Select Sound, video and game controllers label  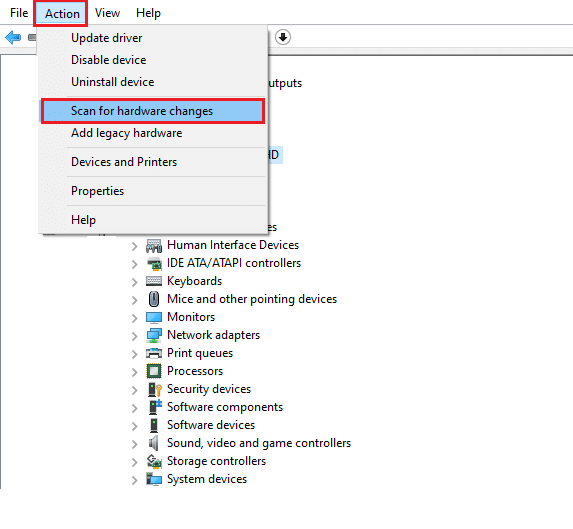(x=259, y=443)
